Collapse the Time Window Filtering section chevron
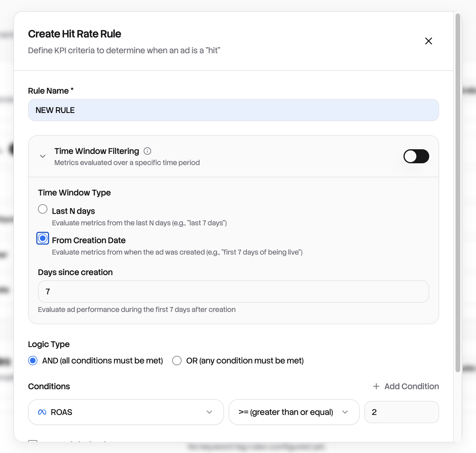The height and width of the screenshot is (453, 476). pyautogui.click(x=43, y=156)
